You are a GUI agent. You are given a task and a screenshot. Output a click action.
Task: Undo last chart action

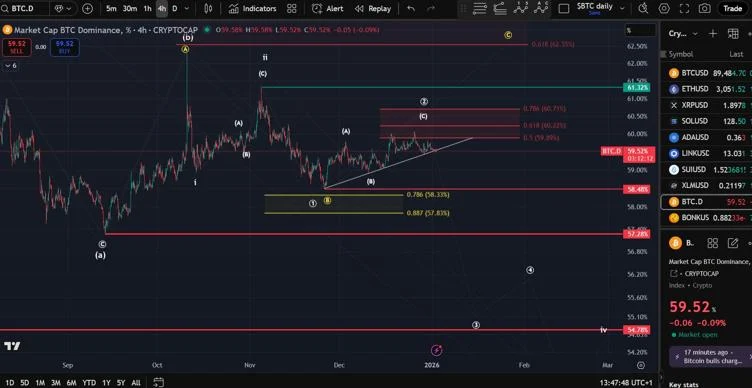click(411, 9)
